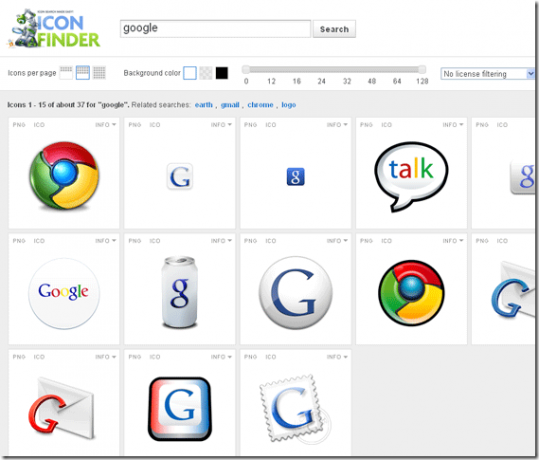539x460 pixels.
Task: Open related search link chrome
Action: pyautogui.click(x=260, y=105)
